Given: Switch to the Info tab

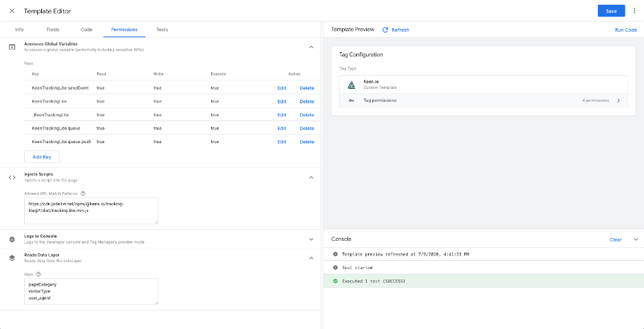Looking at the screenshot, I should coord(19,30).
